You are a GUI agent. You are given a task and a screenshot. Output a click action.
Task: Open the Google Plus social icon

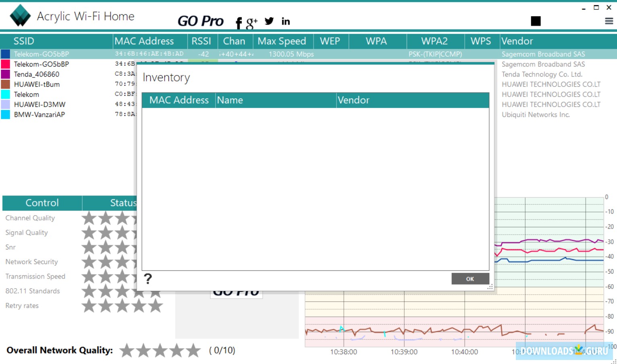(251, 23)
